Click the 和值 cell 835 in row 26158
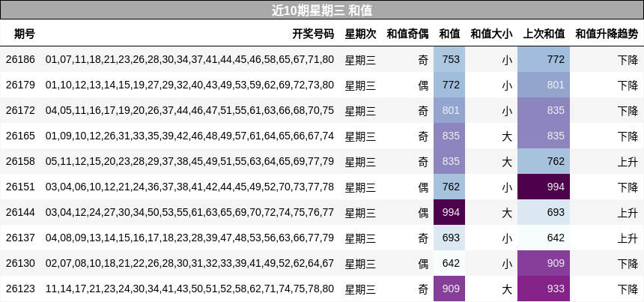This screenshot has width=644, height=302. (x=449, y=161)
